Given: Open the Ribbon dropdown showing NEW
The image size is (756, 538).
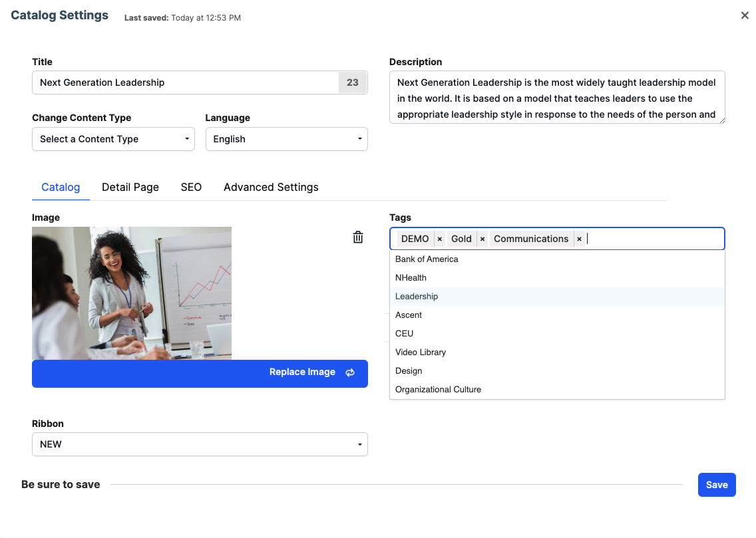Looking at the screenshot, I should pyautogui.click(x=200, y=444).
